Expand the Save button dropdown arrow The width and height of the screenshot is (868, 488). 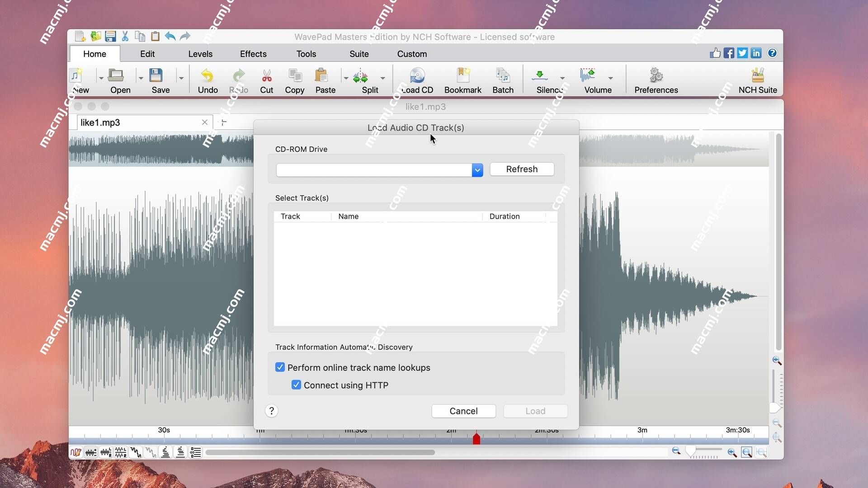coord(181,78)
